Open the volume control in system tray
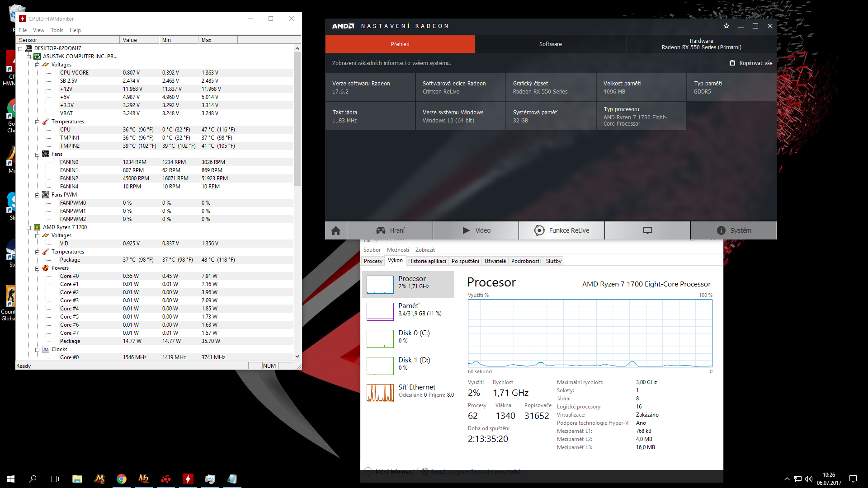The width and height of the screenshot is (868, 488). point(809,479)
